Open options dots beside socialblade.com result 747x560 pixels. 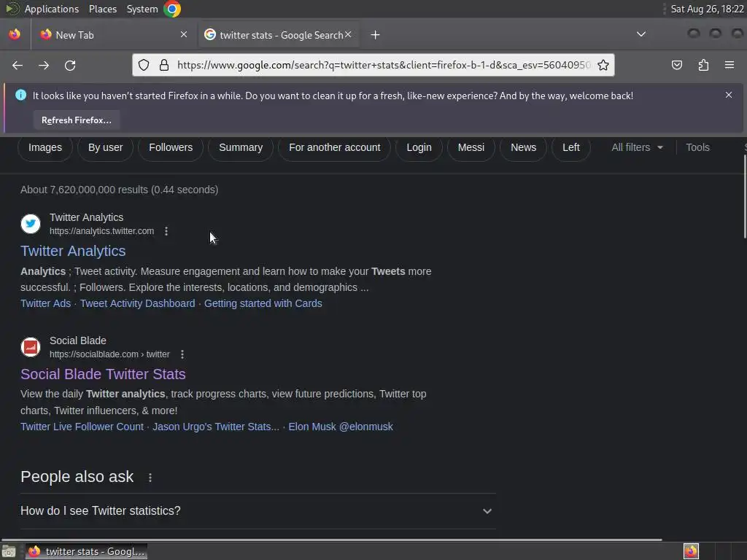click(x=182, y=354)
